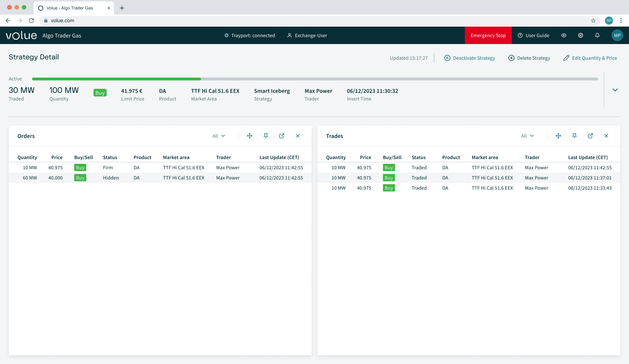Click the Updated 15:17:27 timestamp
The height and width of the screenshot is (364, 629).
[409, 58]
